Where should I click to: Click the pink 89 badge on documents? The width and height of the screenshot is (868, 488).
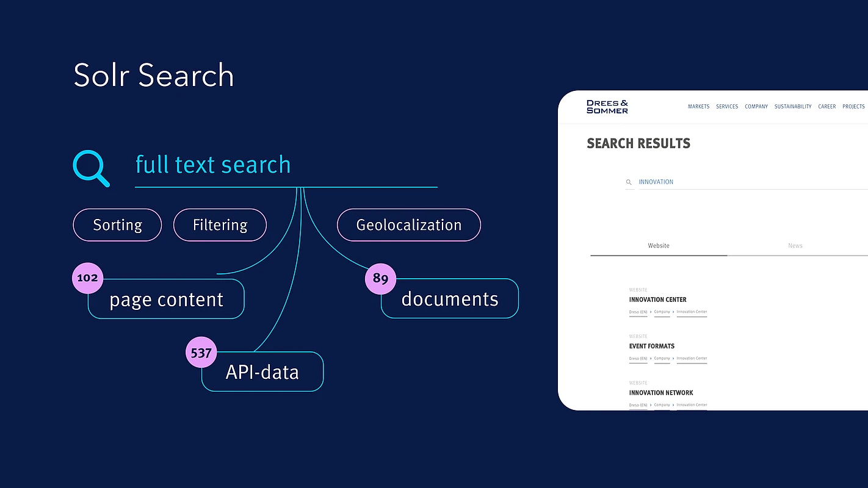[380, 278]
